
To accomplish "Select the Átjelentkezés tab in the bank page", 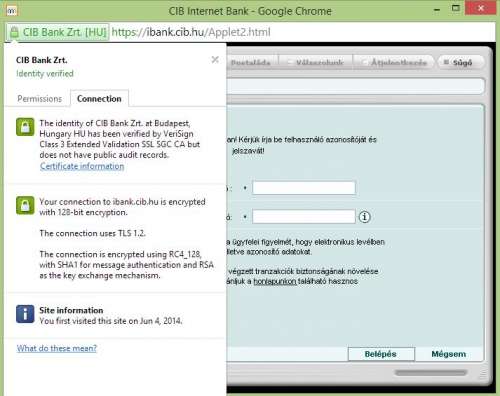I will (x=394, y=62).
